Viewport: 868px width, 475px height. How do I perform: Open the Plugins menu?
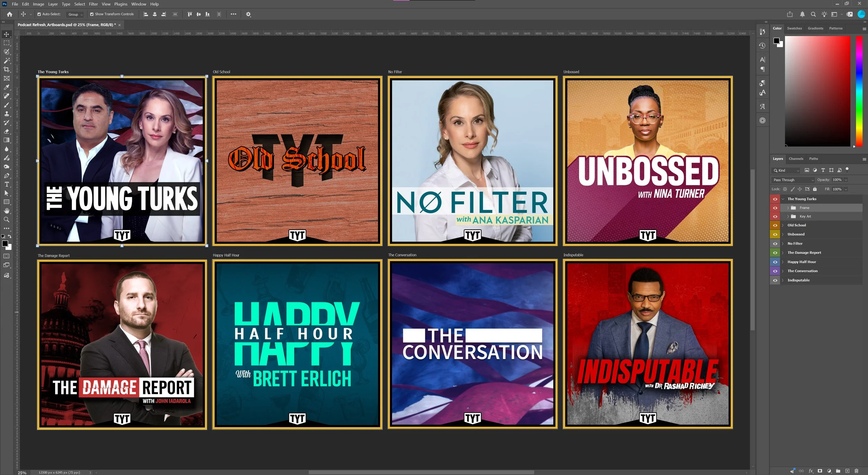tap(121, 4)
